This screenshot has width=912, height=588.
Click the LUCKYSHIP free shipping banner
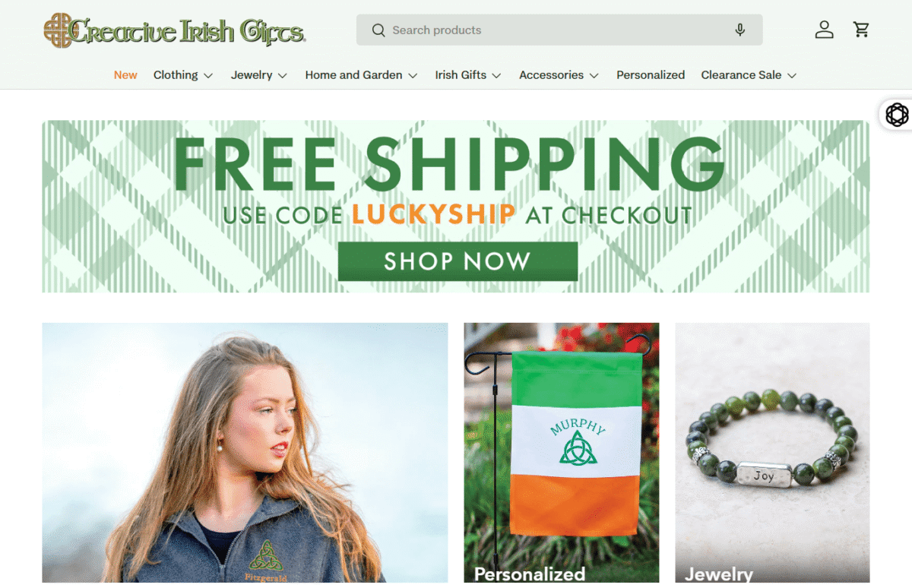(456, 207)
